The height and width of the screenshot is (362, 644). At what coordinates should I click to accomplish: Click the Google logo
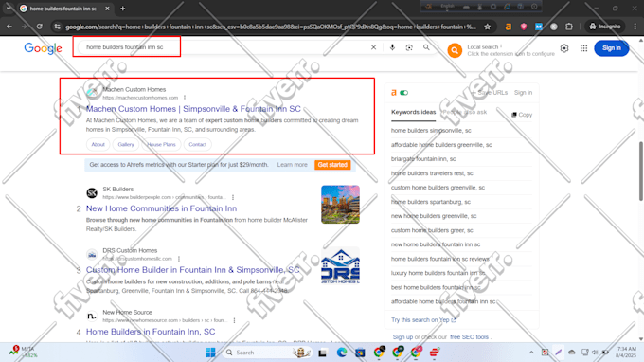tap(43, 48)
